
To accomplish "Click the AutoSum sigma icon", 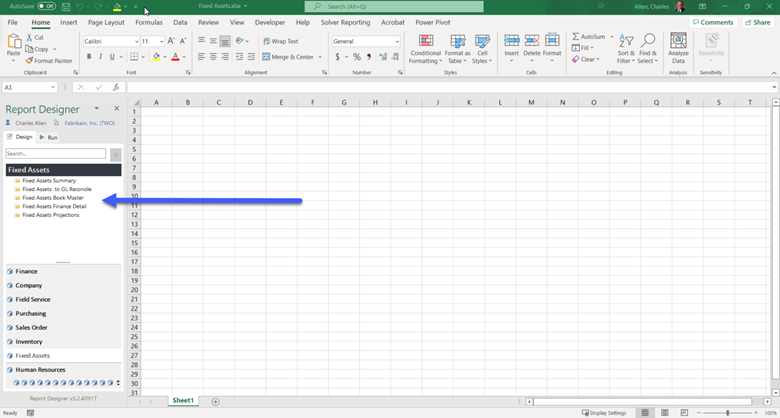I will pos(577,36).
